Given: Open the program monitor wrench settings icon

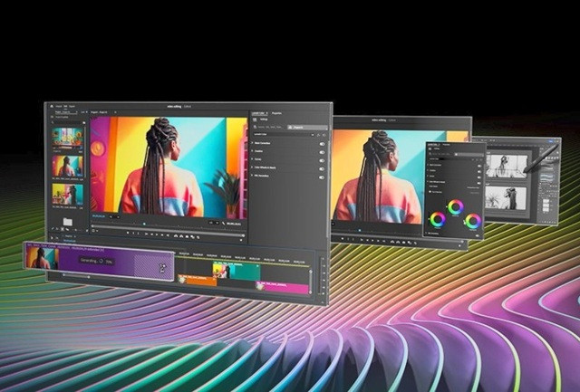Looking at the screenshot, I should (x=223, y=223).
